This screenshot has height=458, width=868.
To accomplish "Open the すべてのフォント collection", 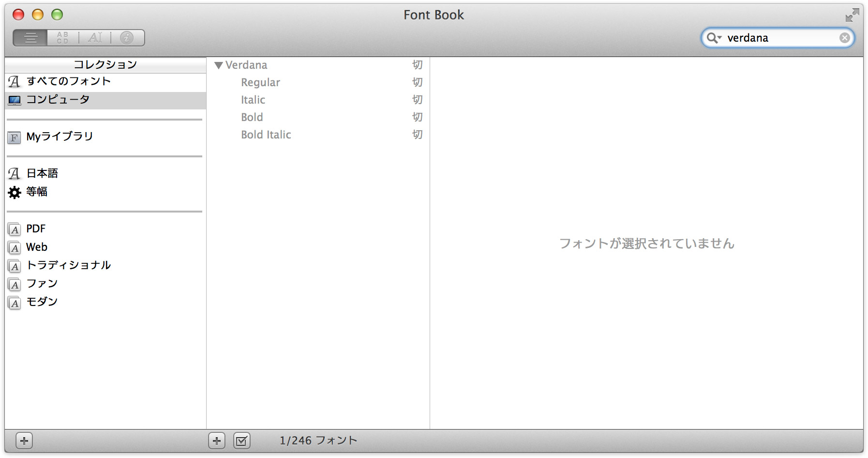I will pyautogui.click(x=105, y=81).
